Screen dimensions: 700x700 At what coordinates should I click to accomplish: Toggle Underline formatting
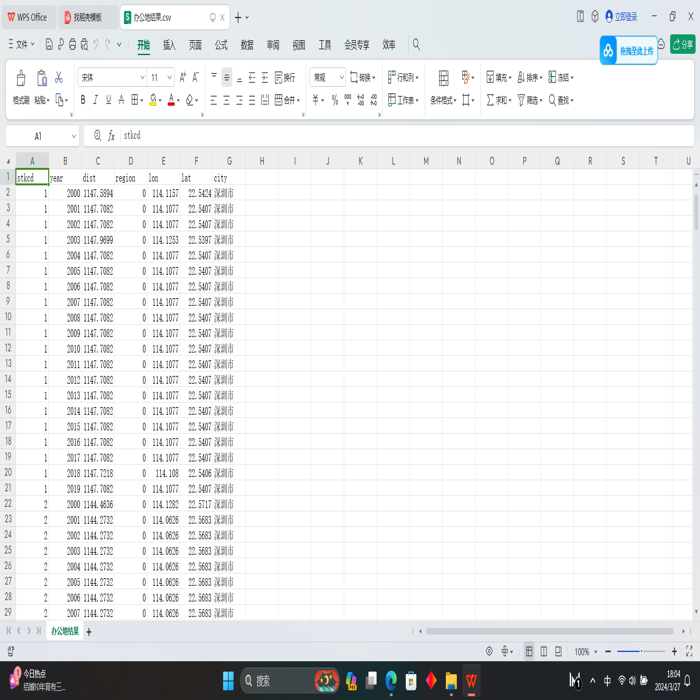point(108,100)
